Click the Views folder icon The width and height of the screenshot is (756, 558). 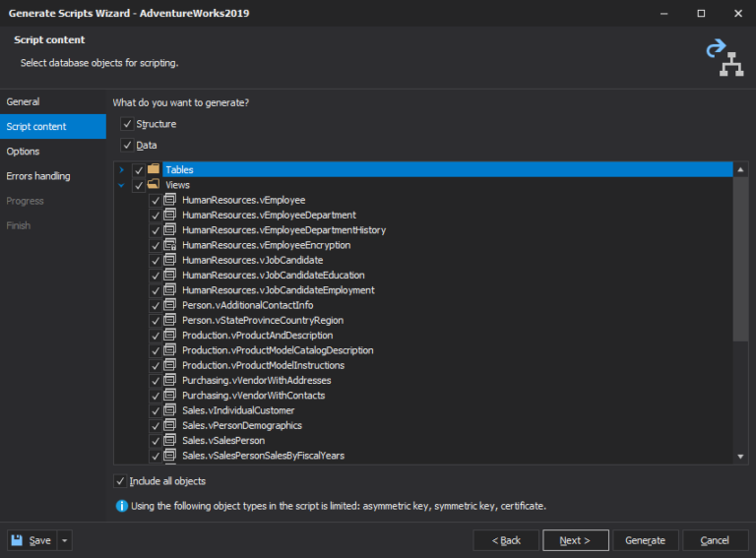click(x=154, y=185)
